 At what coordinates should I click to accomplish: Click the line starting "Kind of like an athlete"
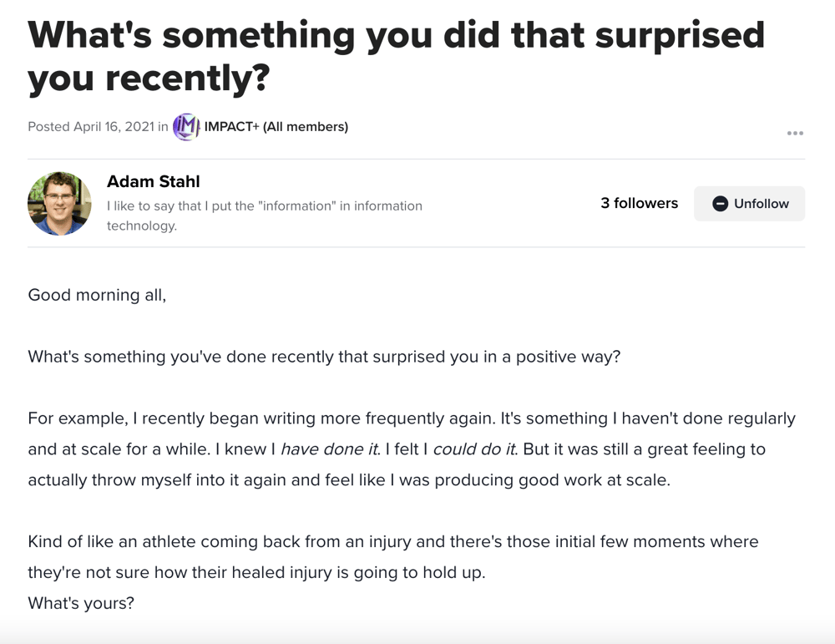pyautogui.click(x=392, y=541)
